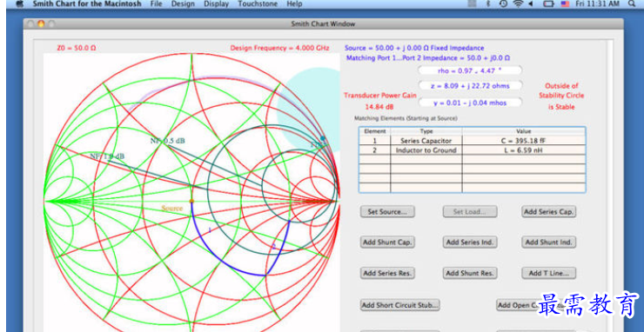Screen dimensions: 644x332
Task: Click the Z0 = 50.0 Ω label
Action: tap(77, 48)
